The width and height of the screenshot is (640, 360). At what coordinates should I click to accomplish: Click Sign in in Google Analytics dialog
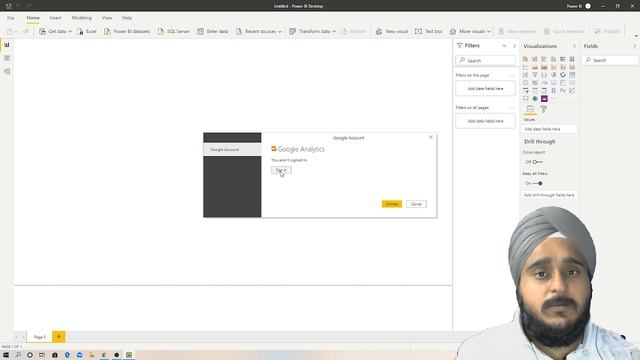pyautogui.click(x=281, y=170)
